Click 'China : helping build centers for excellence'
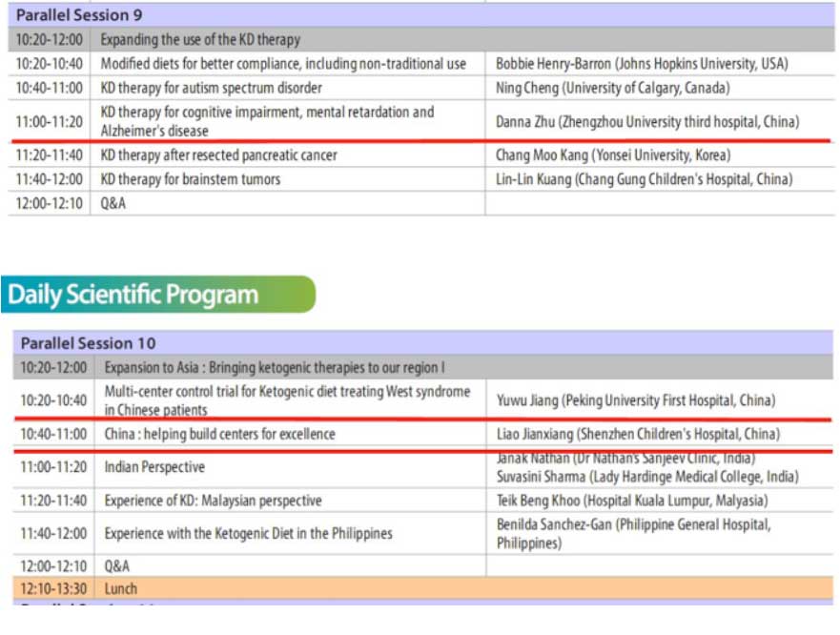The height and width of the screenshot is (635, 840). 219,434
